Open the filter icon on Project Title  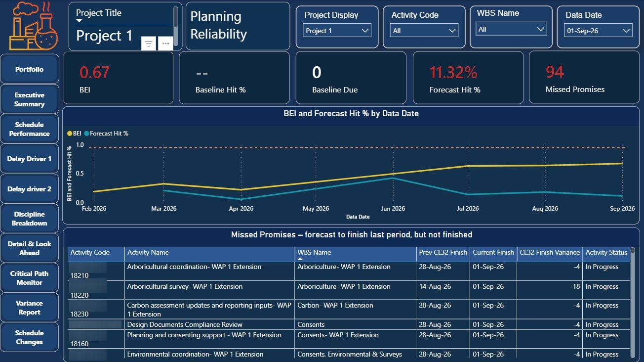click(x=148, y=44)
